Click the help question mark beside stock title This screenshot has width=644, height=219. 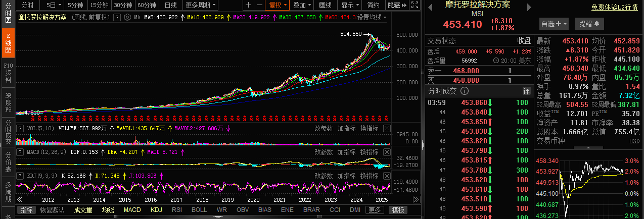(x=117, y=17)
